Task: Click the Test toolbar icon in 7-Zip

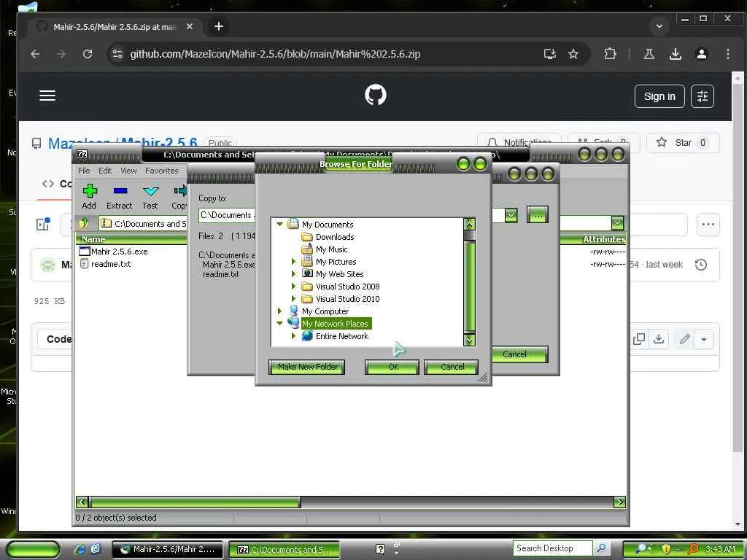Action: 150,191
